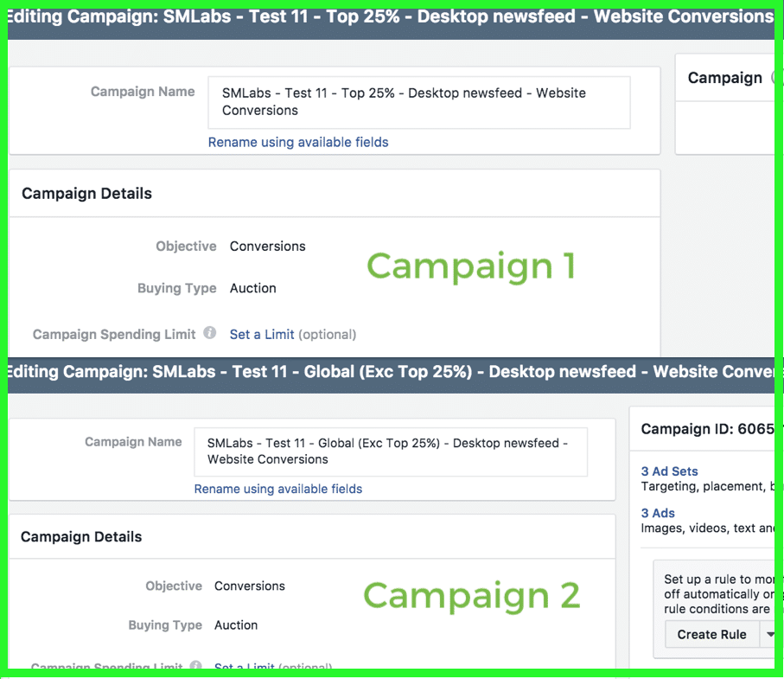Click Conversions objective value in Campaign 2
The width and height of the screenshot is (784, 679).
coord(250,586)
